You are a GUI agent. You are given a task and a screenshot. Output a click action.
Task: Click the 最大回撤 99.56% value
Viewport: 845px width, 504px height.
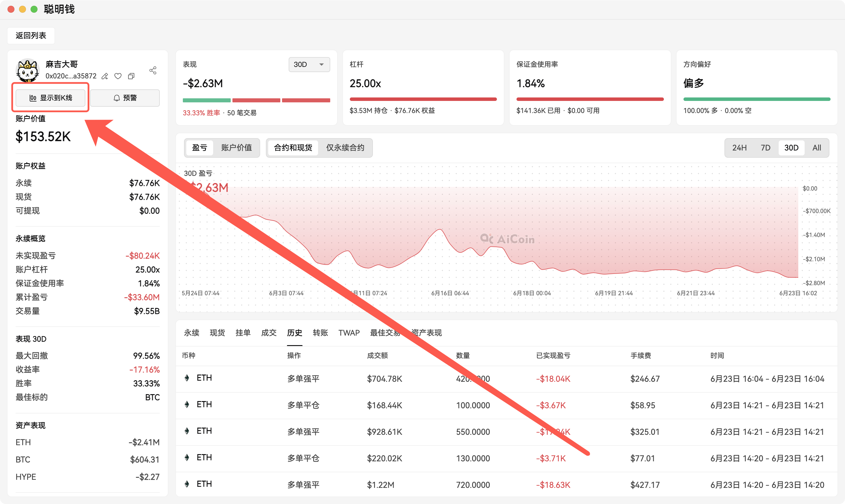coord(147,356)
